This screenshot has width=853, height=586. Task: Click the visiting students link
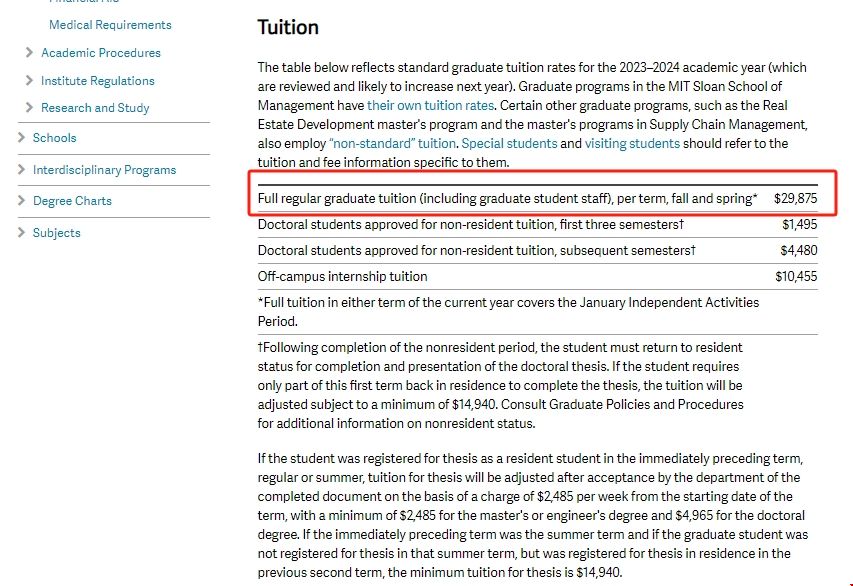[632, 144]
